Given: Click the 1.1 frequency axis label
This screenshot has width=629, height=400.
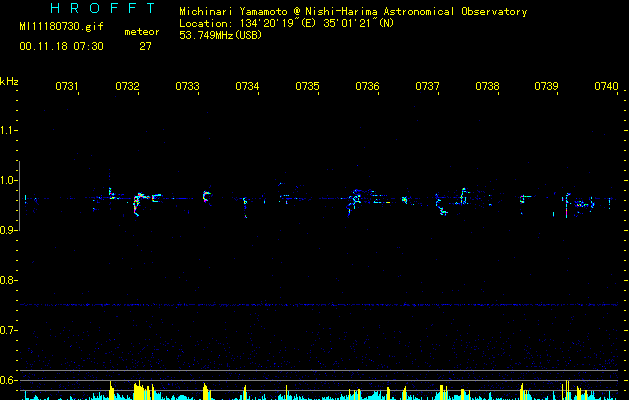Looking at the screenshot, I should 7,130.
